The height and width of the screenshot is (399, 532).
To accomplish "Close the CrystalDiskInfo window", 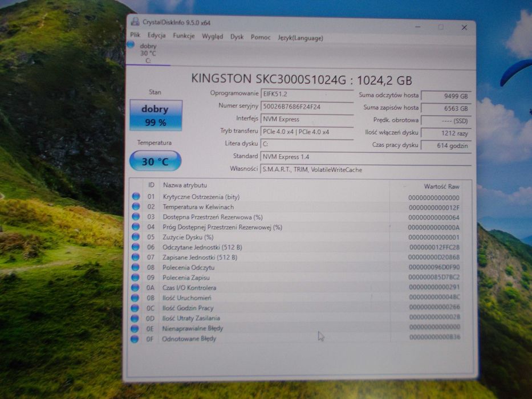I will coord(464,27).
